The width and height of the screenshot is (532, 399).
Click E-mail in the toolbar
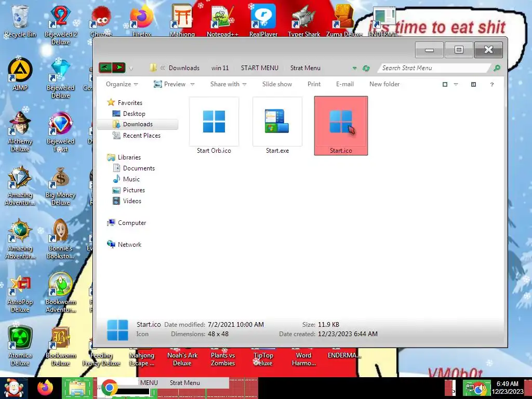(345, 84)
